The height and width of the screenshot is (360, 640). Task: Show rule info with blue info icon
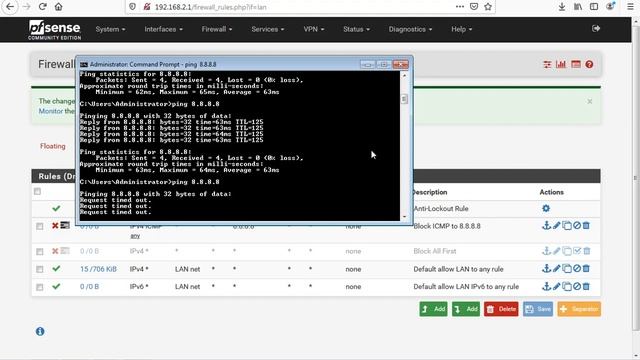coord(40,331)
